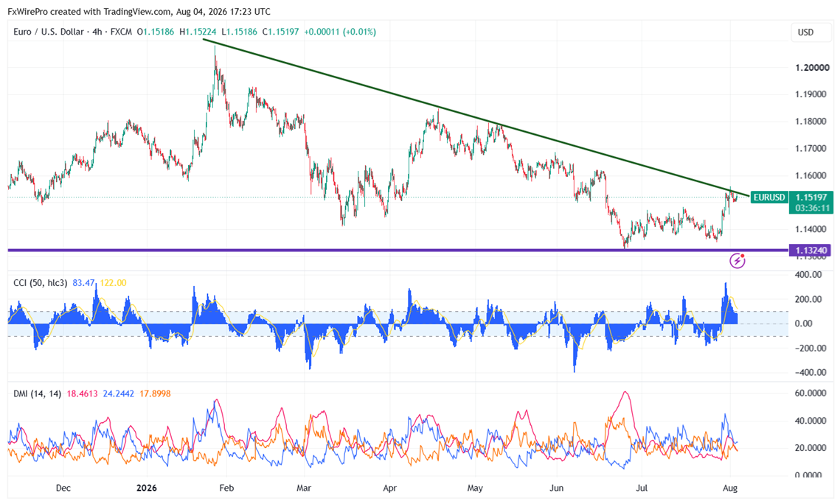Click the low value L1.15186
Image resolution: width=840 pixels, height=504 pixels.
pos(240,32)
